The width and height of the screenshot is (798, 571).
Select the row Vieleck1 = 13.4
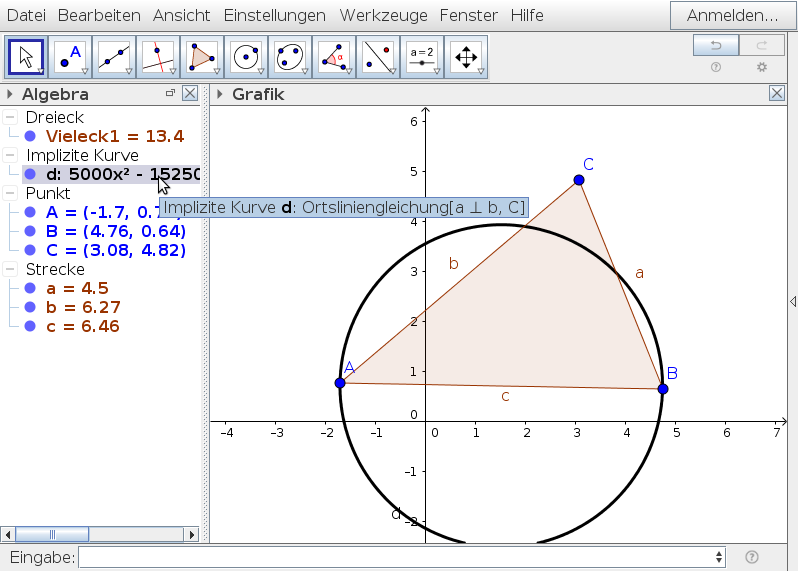click(x=115, y=136)
